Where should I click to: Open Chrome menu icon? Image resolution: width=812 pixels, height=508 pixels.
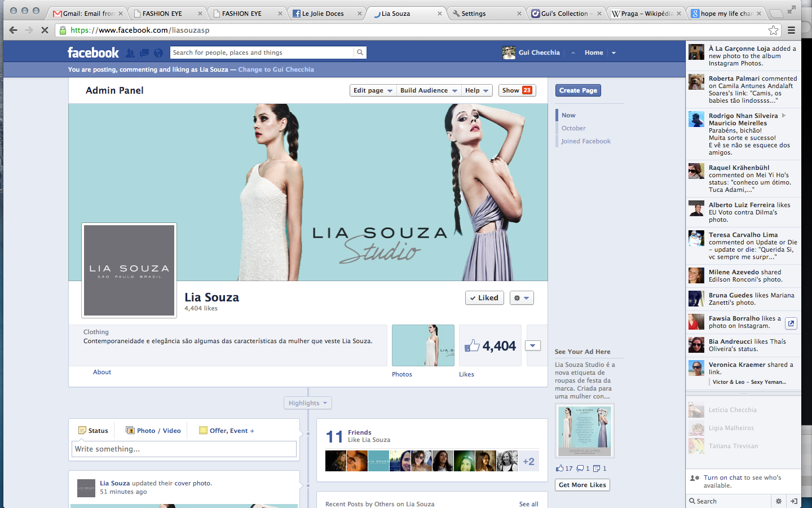pyautogui.click(x=792, y=30)
